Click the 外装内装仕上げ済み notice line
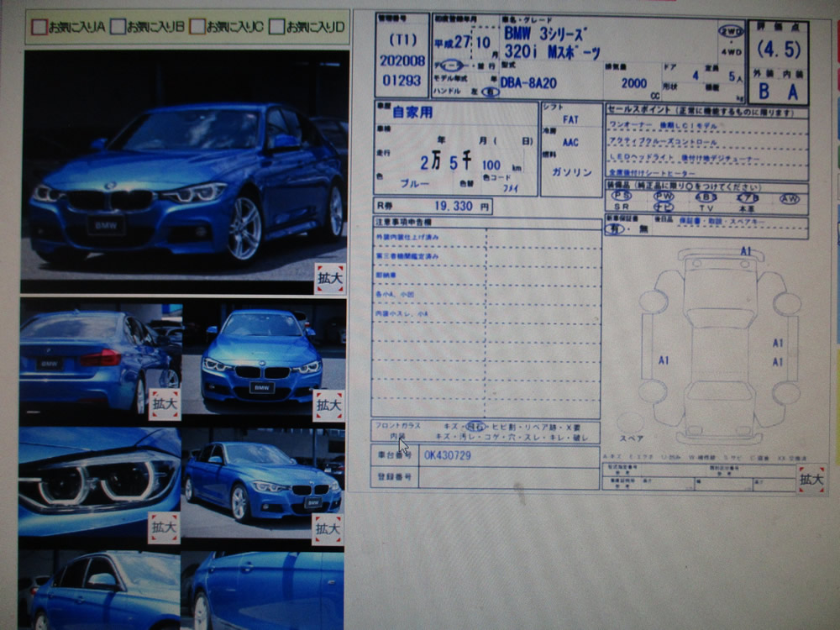 [407, 237]
